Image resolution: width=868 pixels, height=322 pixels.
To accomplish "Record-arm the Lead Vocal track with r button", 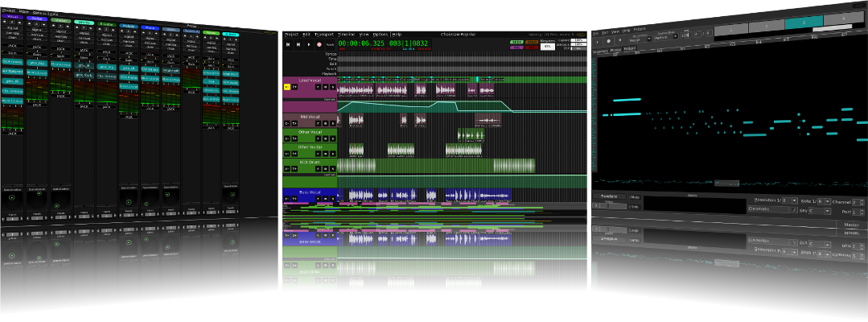I will [x=319, y=87].
